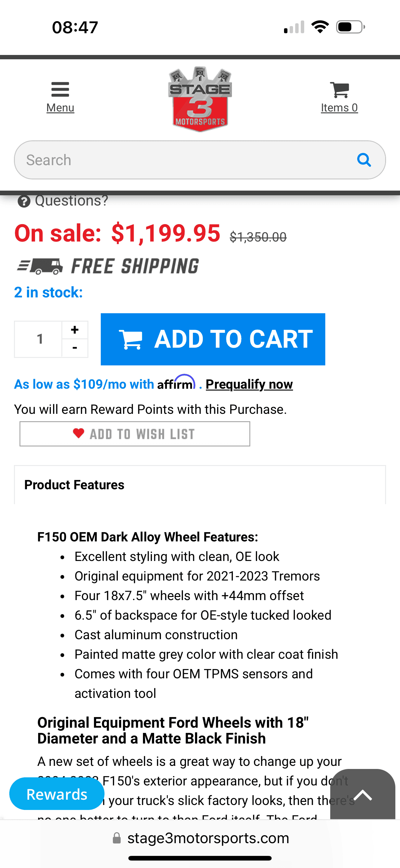
Task: Decrease quantity with minus button
Action: (75, 348)
